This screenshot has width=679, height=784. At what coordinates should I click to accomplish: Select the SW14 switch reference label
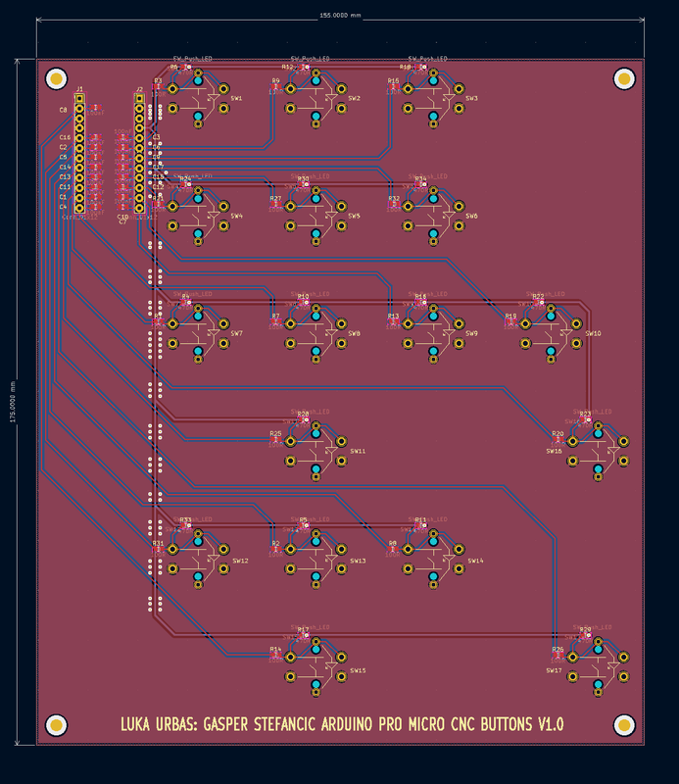pyautogui.click(x=475, y=561)
